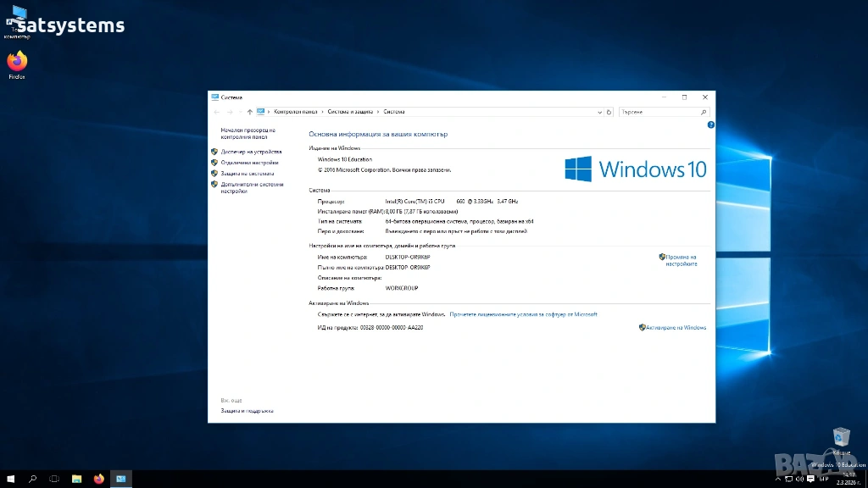The height and width of the screenshot is (488, 868).
Task: Open 'Диспечер на устройства' link
Action: click(x=251, y=152)
